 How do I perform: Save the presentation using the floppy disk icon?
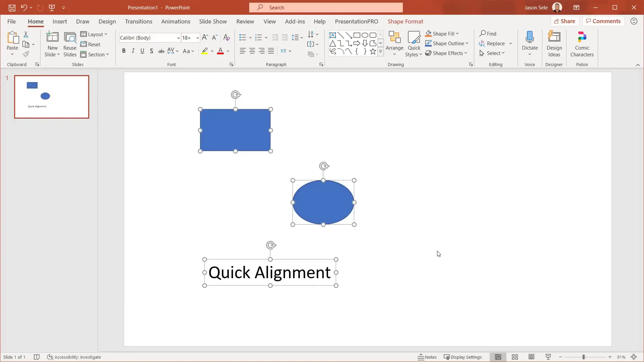[x=12, y=7]
